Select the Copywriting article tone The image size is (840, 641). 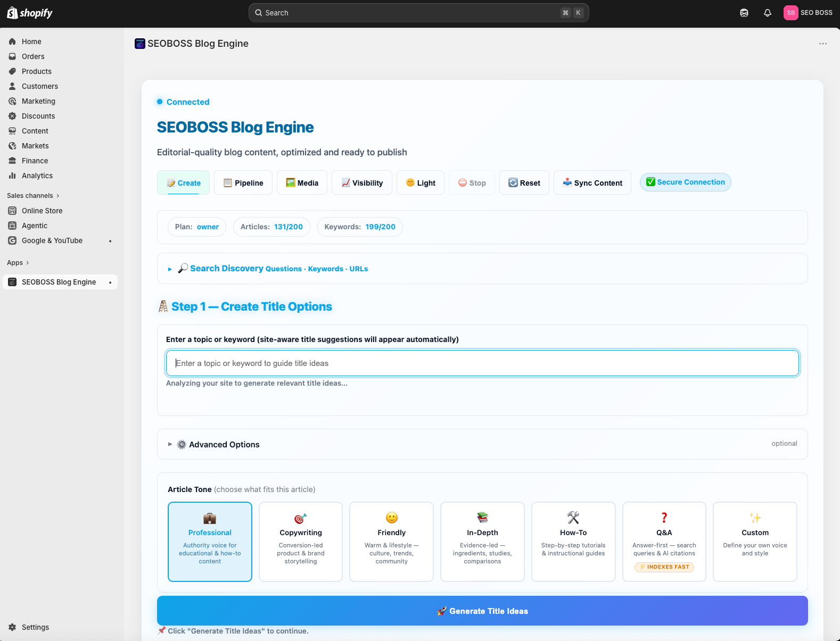point(301,542)
